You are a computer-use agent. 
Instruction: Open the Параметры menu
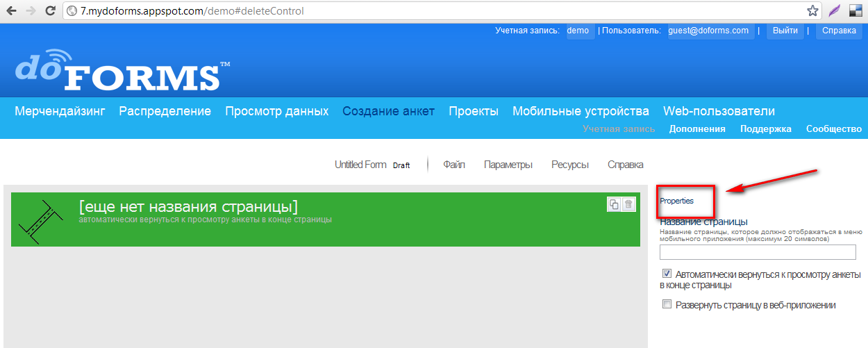click(508, 165)
